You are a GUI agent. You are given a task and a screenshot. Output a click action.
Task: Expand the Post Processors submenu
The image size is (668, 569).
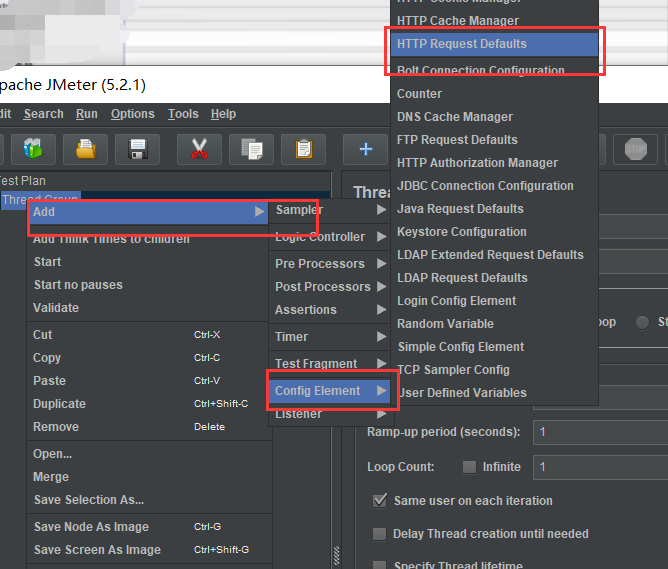pyautogui.click(x=329, y=287)
